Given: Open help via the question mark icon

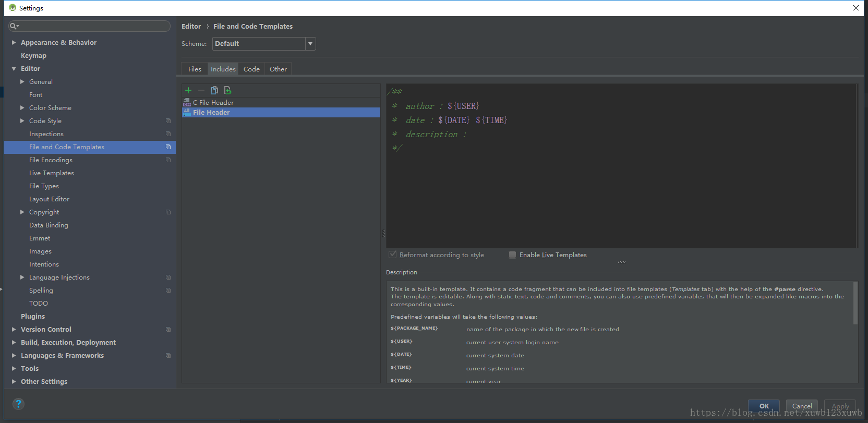Looking at the screenshot, I should pyautogui.click(x=18, y=404).
